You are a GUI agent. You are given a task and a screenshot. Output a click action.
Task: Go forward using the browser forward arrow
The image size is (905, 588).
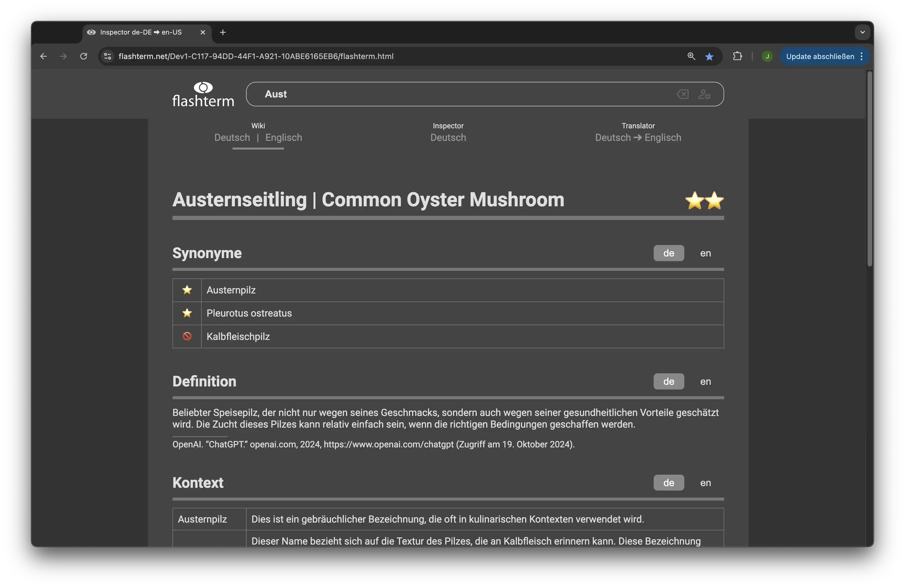(64, 56)
